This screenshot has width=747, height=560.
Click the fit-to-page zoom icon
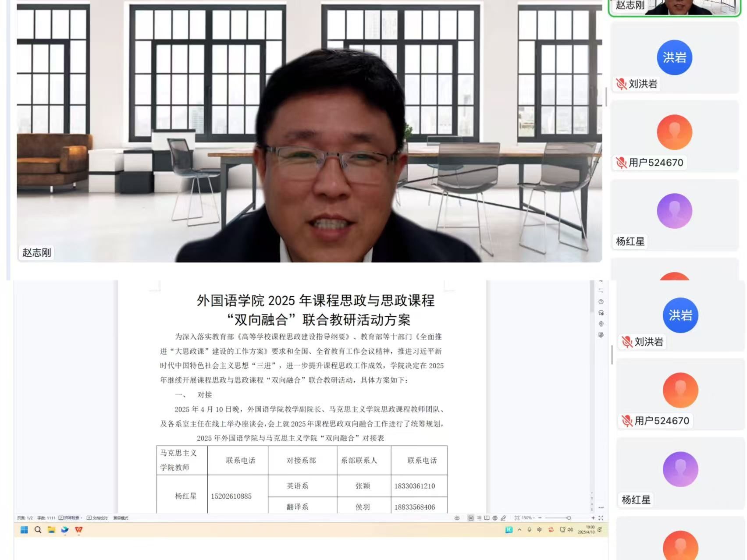coord(517,518)
